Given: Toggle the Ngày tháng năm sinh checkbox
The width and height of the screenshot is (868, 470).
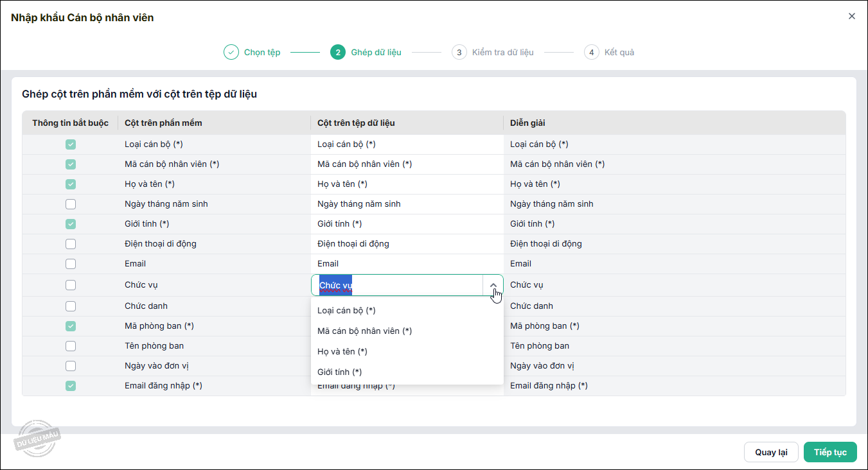Looking at the screenshot, I should click(71, 204).
